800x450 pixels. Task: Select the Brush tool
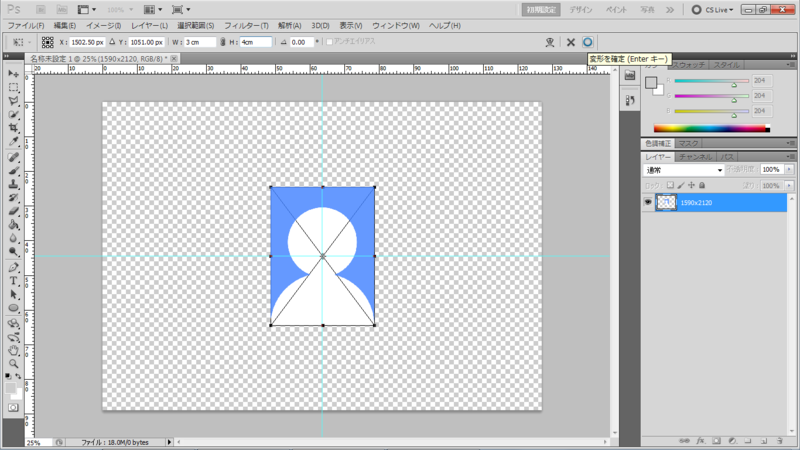click(x=13, y=171)
